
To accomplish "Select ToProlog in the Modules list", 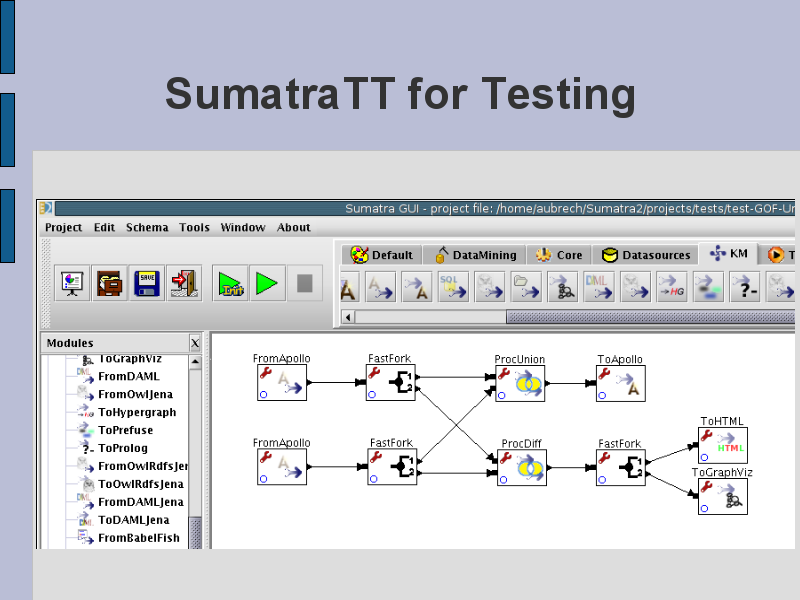I will click(x=122, y=448).
